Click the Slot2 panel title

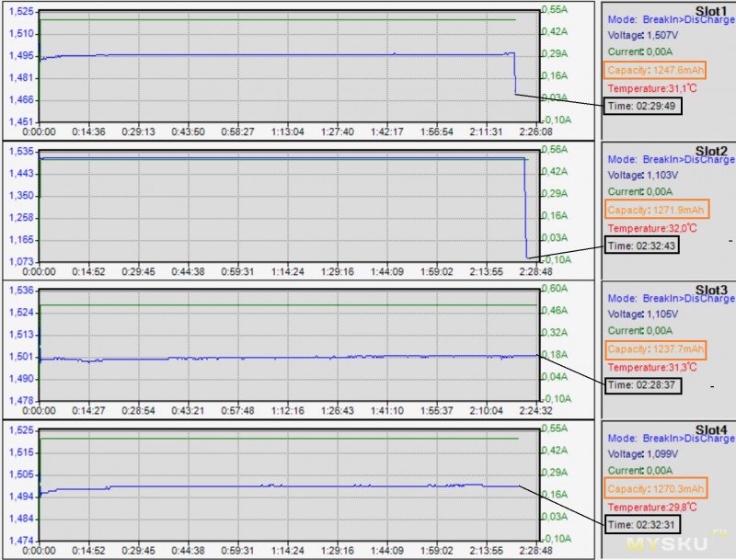tap(710, 150)
